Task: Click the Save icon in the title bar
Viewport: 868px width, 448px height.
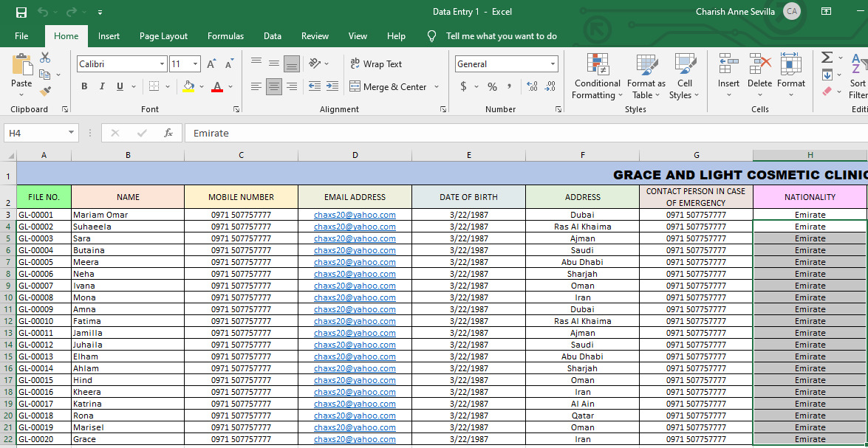Action: point(21,12)
